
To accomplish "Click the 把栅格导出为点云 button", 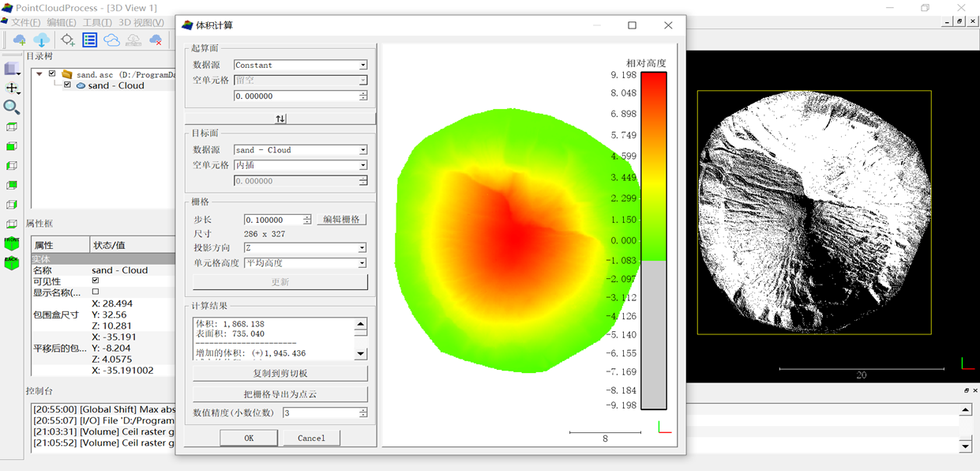I will [x=280, y=394].
